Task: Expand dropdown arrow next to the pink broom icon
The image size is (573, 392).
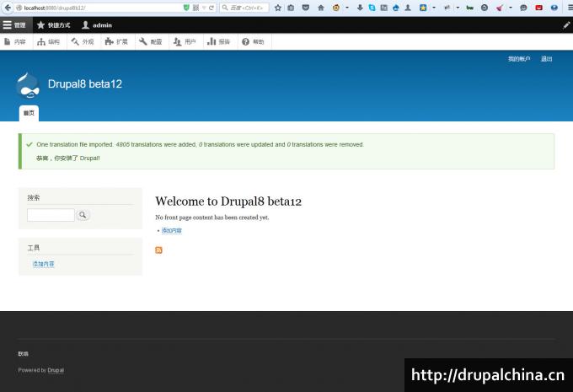Action: [x=510, y=8]
